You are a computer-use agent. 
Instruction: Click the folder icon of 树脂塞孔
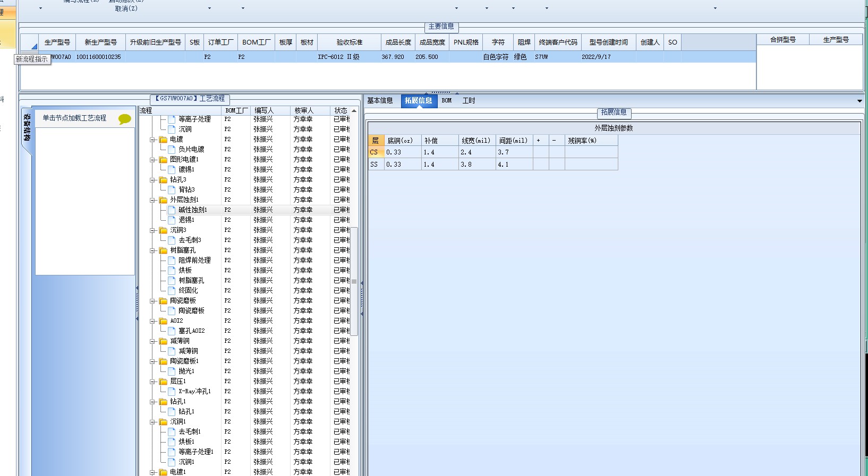(x=163, y=250)
